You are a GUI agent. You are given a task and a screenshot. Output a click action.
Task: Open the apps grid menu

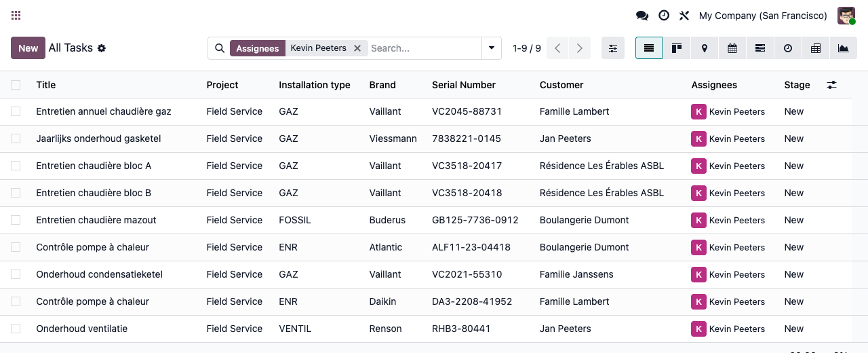(x=16, y=15)
